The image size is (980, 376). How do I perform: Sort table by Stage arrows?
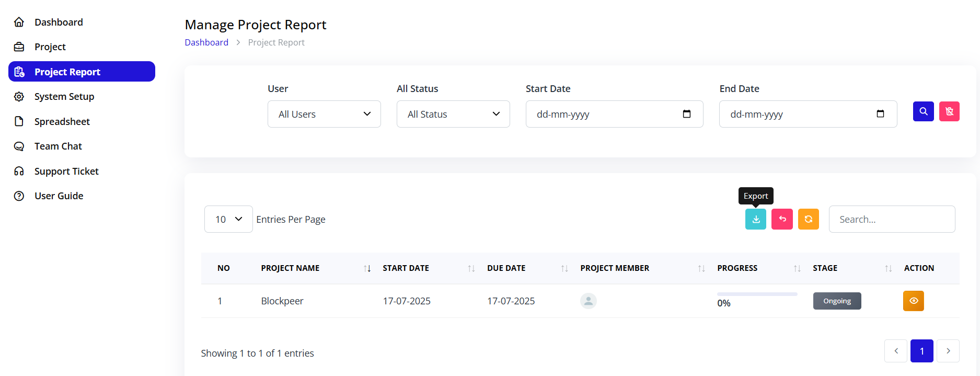[x=889, y=268]
